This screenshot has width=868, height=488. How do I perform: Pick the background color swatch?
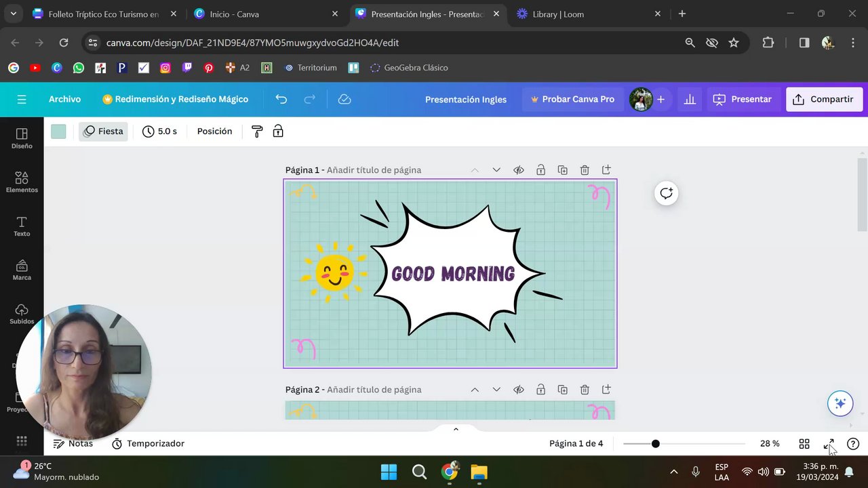[x=58, y=131]
